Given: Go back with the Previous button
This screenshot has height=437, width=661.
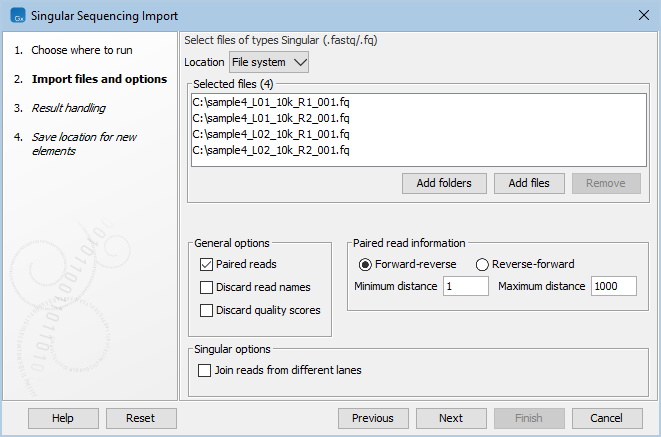Looking at the screenshot, I should click(x=373, y=418).
